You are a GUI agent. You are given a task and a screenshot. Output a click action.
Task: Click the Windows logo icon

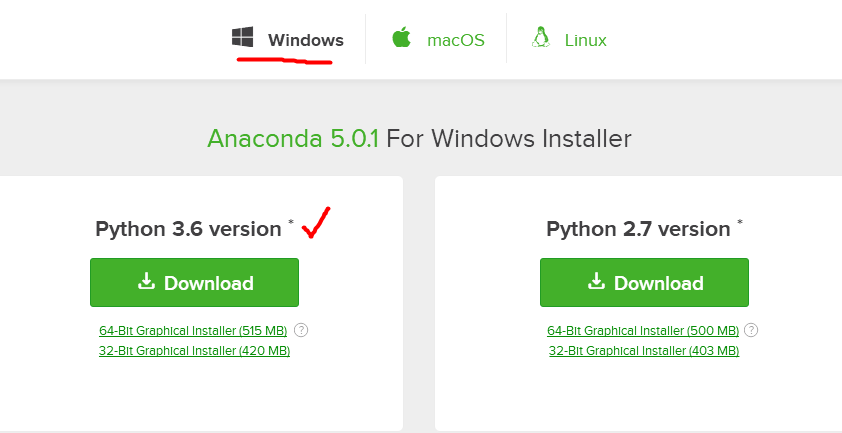pos(242,39)
